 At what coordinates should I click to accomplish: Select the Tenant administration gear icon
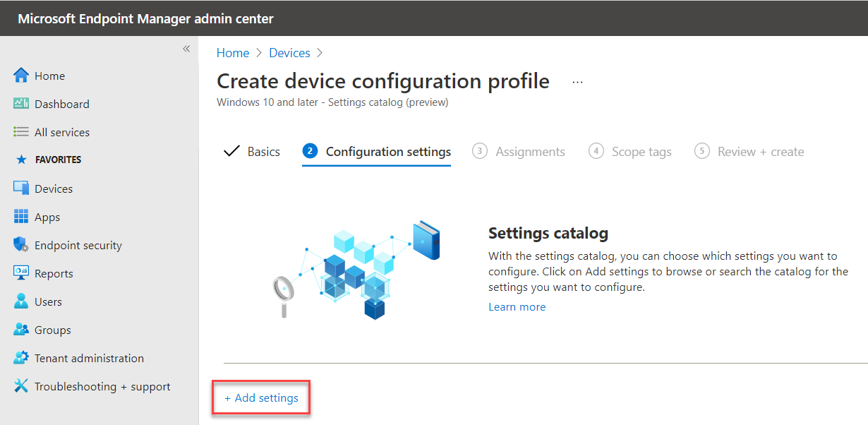(21, 358)
